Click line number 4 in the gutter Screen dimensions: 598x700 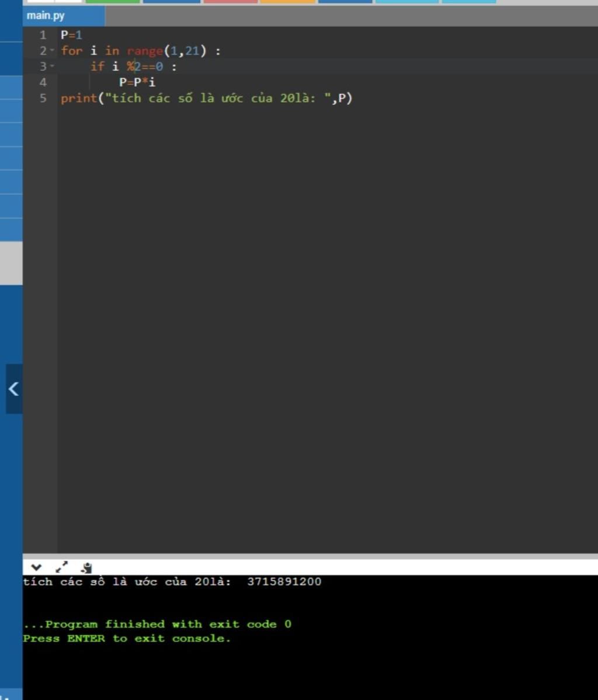43,82
